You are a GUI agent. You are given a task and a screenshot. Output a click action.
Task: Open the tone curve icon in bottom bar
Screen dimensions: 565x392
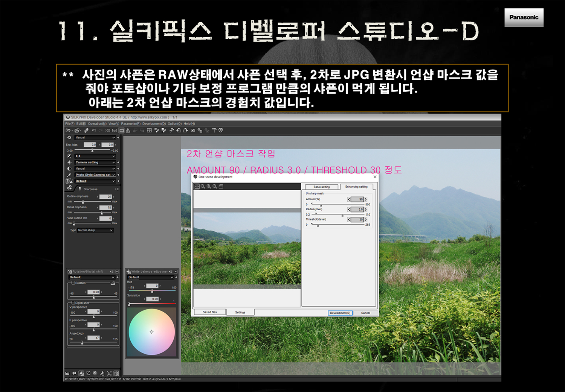[x=88, y=374]
